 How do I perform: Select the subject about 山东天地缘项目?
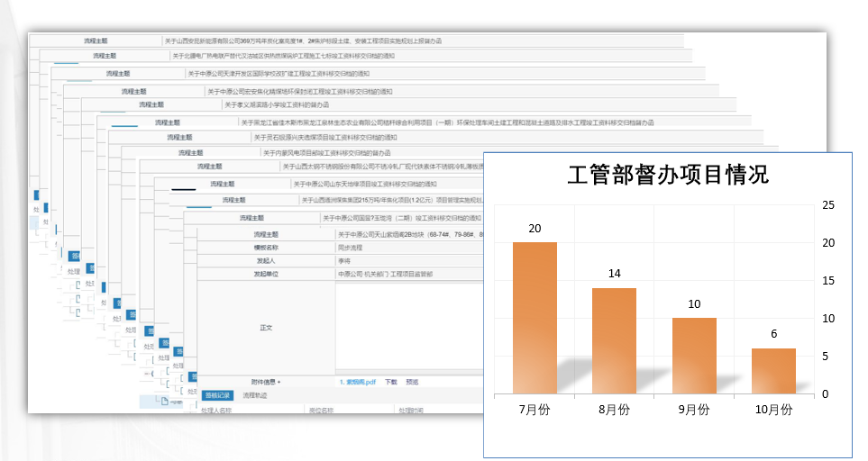(x=365, y=184)
